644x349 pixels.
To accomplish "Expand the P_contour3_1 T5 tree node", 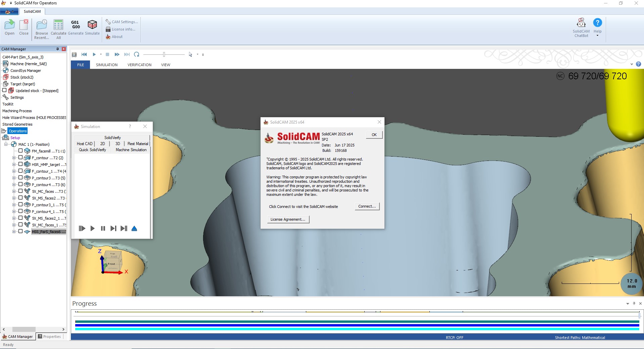I will [14, 205].
